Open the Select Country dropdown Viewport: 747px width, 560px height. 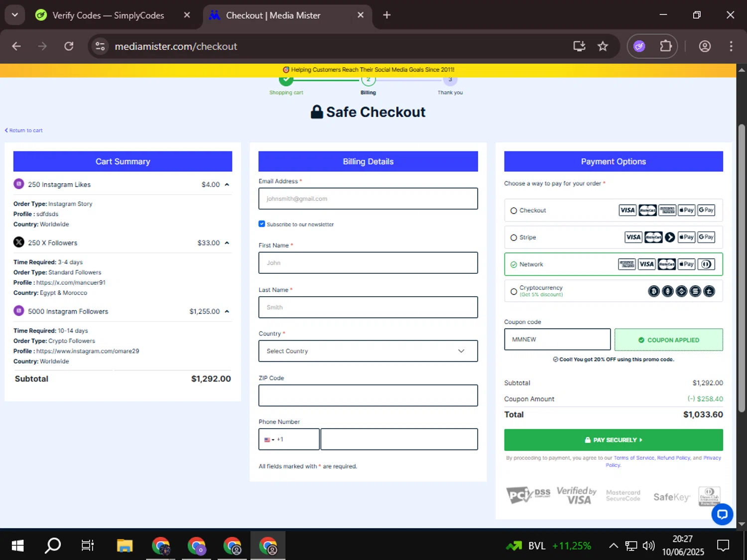(x=368, y=351)
